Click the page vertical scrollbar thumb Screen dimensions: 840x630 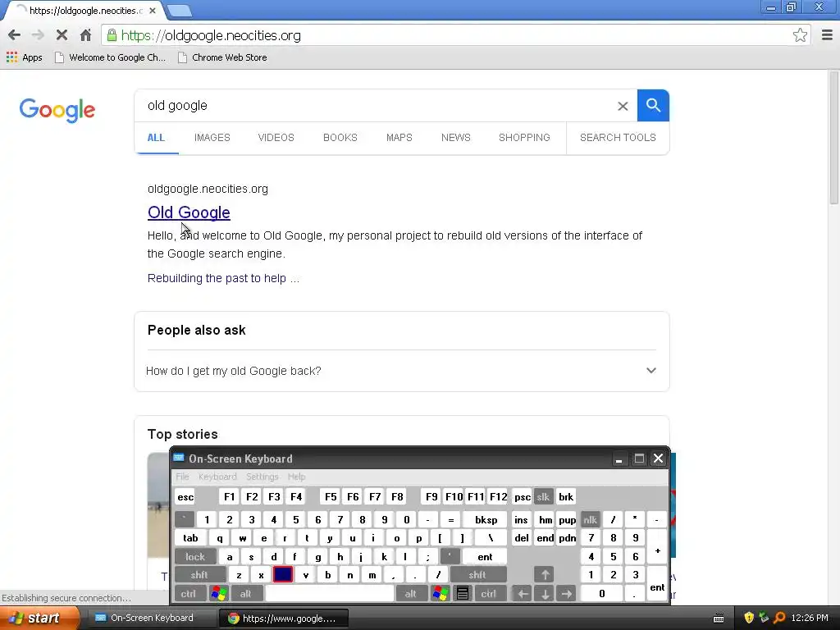tap(834, 138)
